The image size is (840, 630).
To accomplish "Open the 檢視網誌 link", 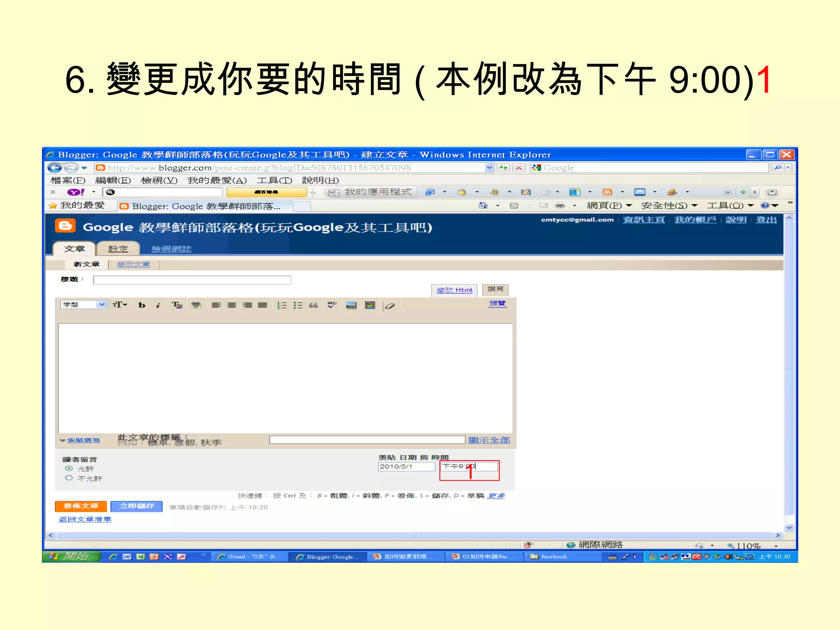I will coord(171,249).
